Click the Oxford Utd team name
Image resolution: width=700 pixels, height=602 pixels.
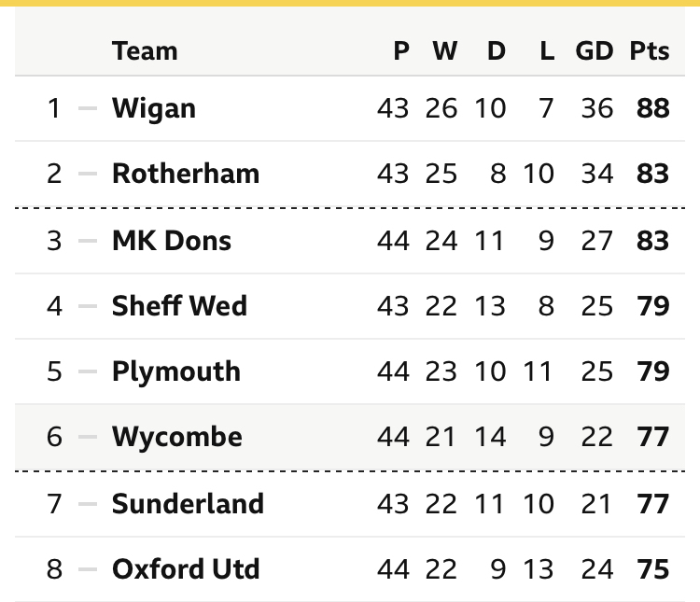pyautogui.click(x=186, y=569)
